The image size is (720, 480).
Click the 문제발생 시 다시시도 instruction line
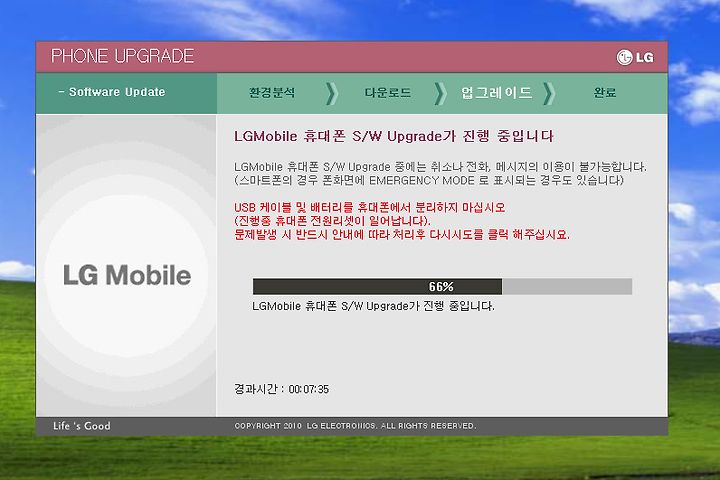click(401, 235)
